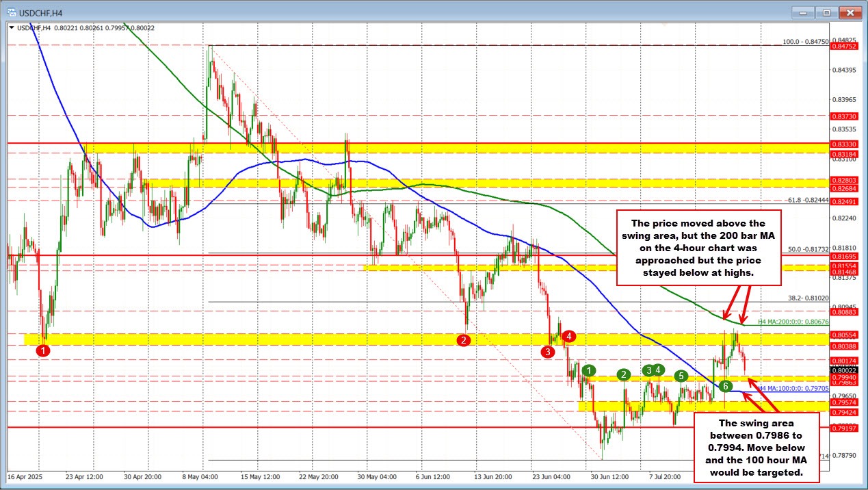Click the H4 MA:100:0:0: 0.79705 label
Image resolution: width=868 pixels, height=490 pixels.
tap(793, 388)
